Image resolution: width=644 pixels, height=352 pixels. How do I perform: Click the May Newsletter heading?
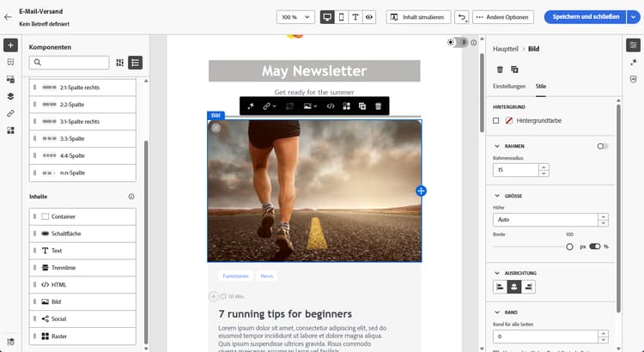click(314, 71)
